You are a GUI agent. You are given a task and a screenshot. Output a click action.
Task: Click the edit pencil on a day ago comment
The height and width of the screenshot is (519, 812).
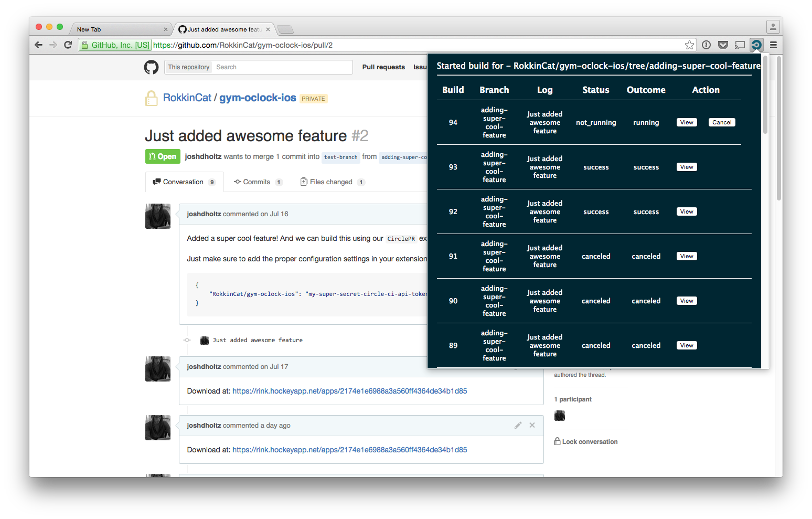(x=518, y=426)
